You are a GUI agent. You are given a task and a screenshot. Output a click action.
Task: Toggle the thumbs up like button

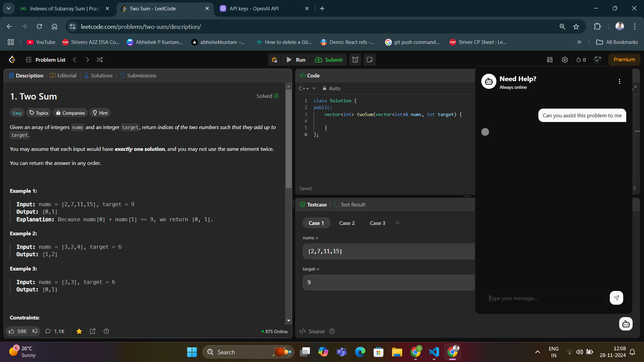17,331
